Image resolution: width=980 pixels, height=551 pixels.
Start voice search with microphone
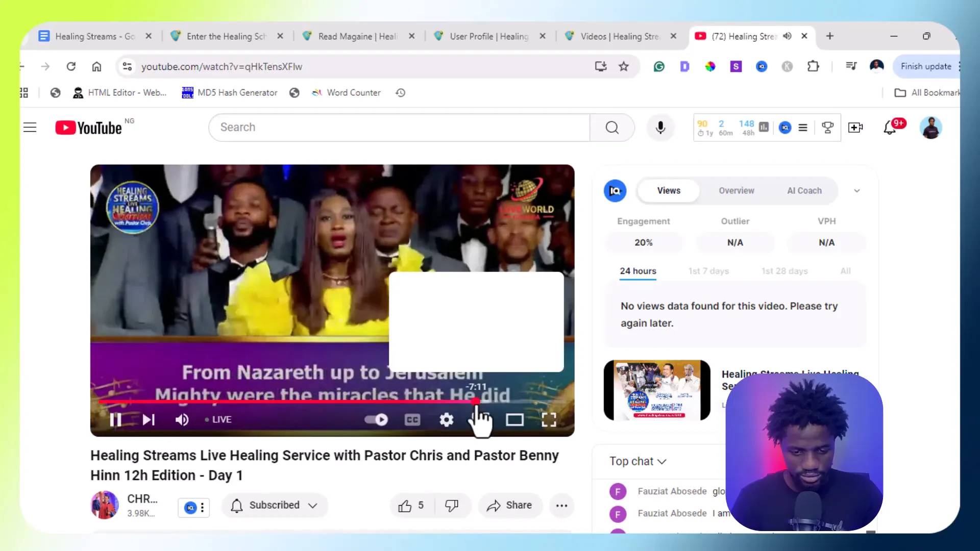[660, 128]
